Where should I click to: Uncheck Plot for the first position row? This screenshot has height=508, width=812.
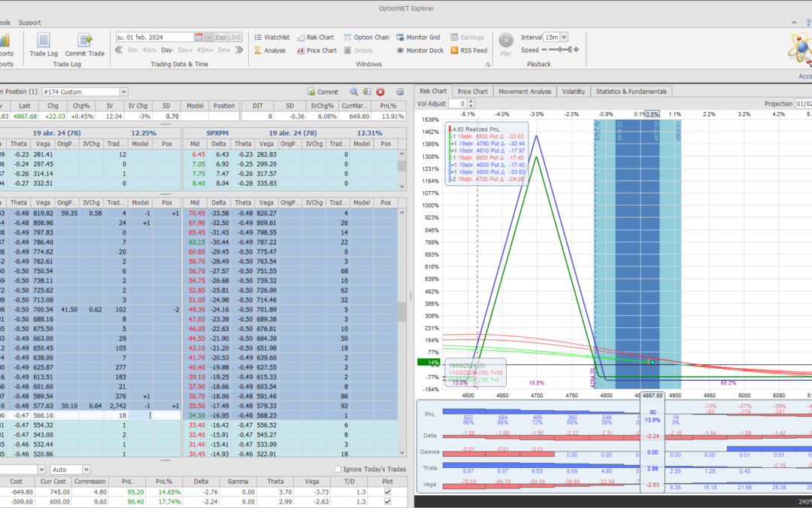tap(387, 491)
